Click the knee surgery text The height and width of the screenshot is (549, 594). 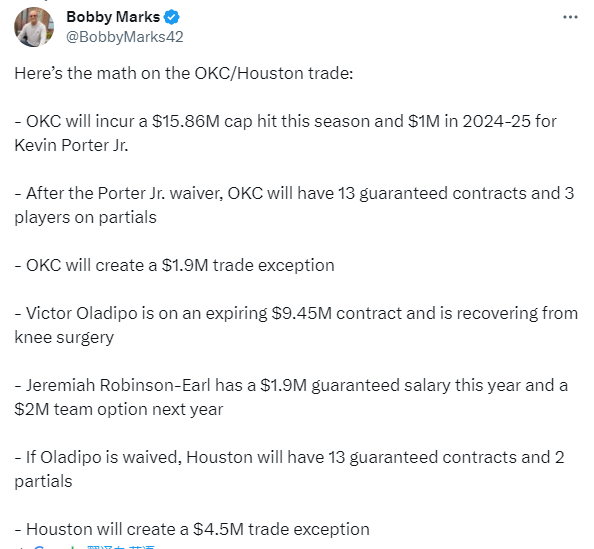pos(64,337)
